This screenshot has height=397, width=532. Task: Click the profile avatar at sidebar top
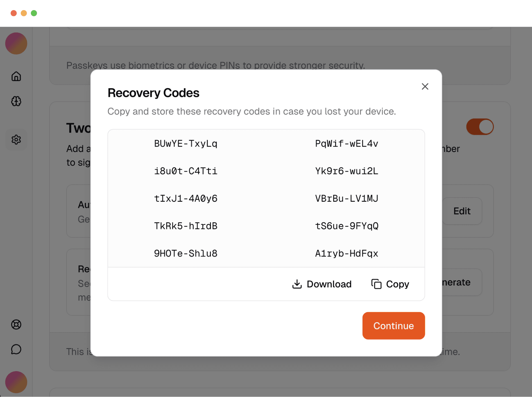(x=16, y=44)
